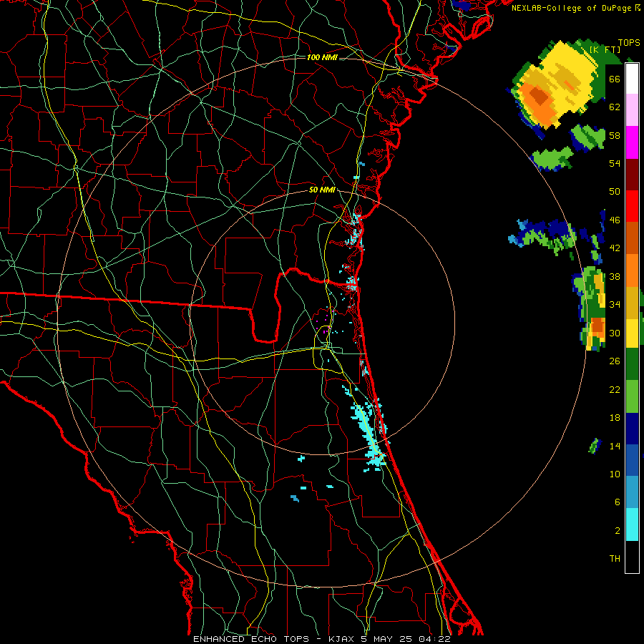The height and width of the screenshot is (644, 644).
Task: Click the black TH threshold swatch
Action: coord(632,557)
